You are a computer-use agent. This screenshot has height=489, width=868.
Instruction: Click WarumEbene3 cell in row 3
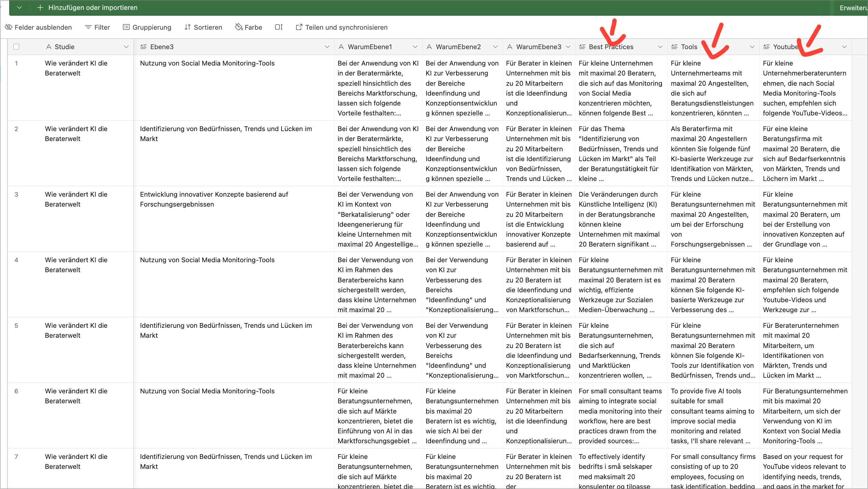(x=539, y=219)
